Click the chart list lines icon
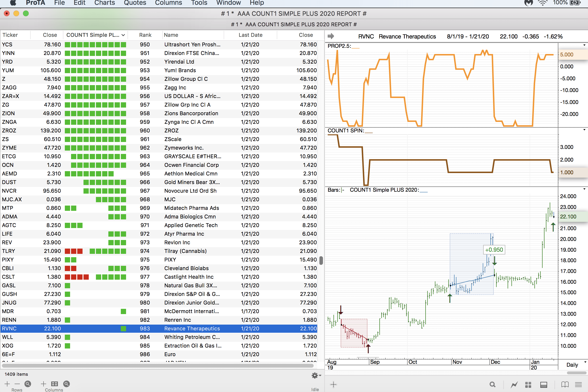Screen dimensions: 588x392 pos(578,385)
